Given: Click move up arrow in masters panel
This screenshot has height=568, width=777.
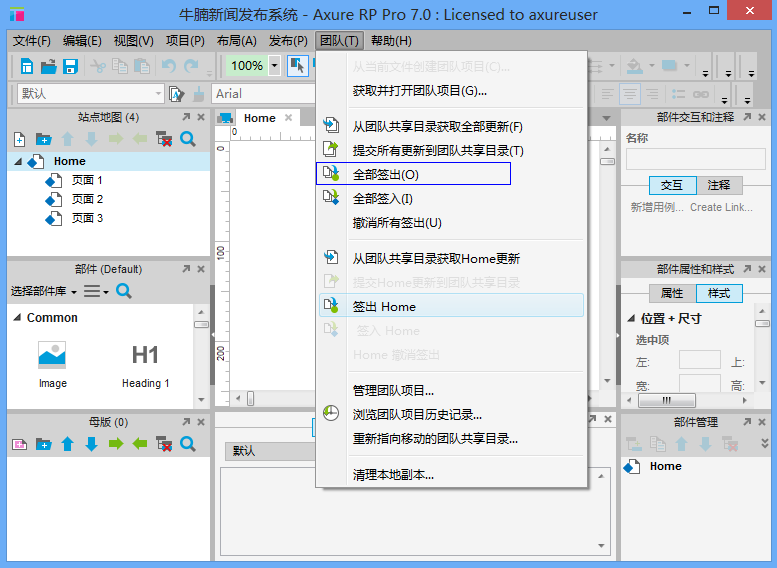Looking at the screenshot, I should click(x=67, y=444).
